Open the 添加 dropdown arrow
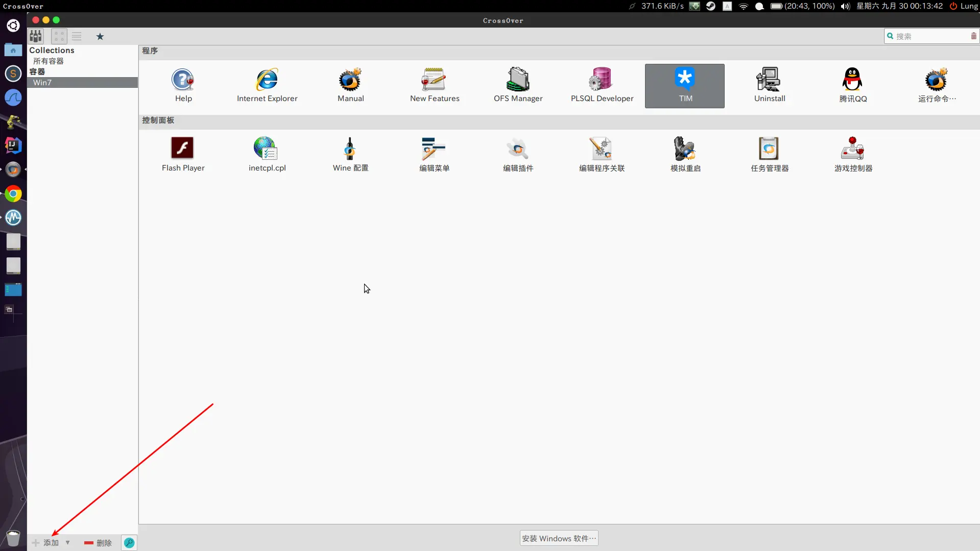 point(67,543)
